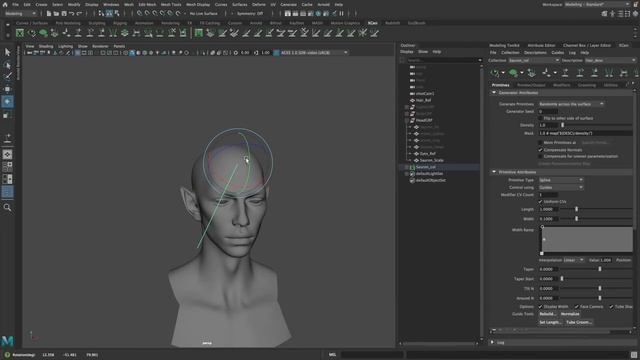Expand the Log section at panel bottom
The height and width of the screenshot is (360, 640).
pyautogui.click(x=492, y=342)
